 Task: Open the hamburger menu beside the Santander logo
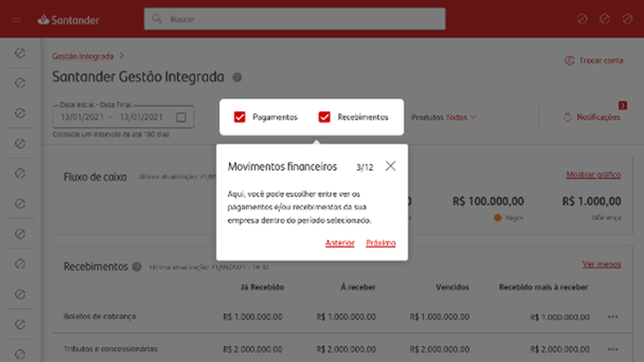click(17, 20)
